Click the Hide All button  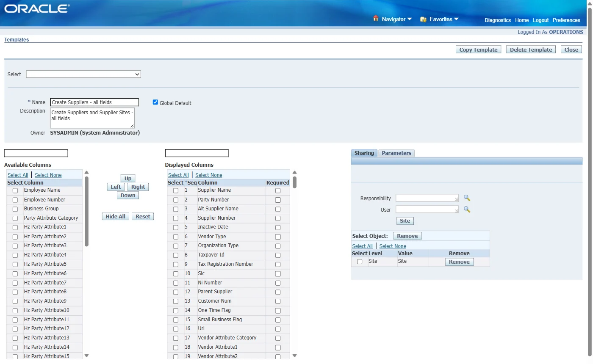point(116,217)
